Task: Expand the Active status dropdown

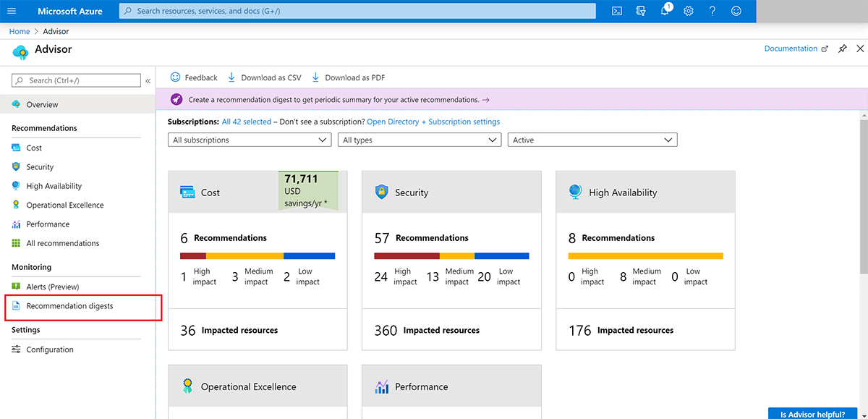Action: tap(592, 140)
